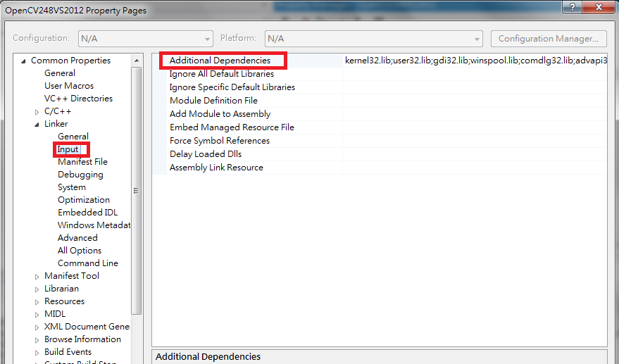Screen dimensions: 619x364
Task: Click the tree panel vertical scrollbar thumb
Action: (x=137, y=191)
